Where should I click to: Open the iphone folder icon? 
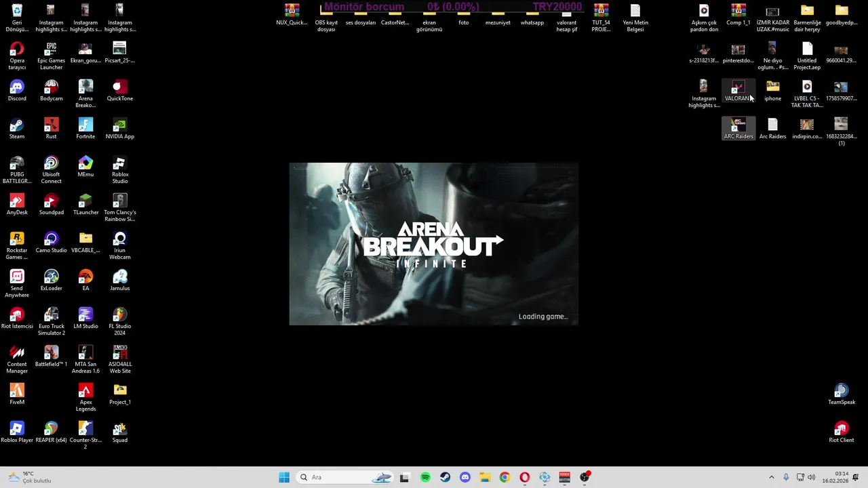tap(773, 90)
